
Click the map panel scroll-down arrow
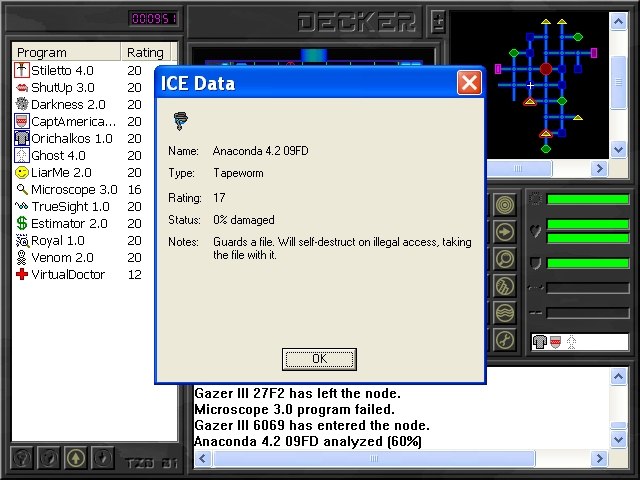click(x=618, y=149)
